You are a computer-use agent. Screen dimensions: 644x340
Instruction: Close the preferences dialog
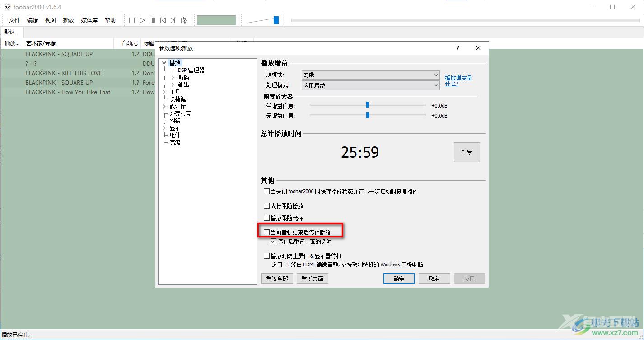(x=478, y=48)
